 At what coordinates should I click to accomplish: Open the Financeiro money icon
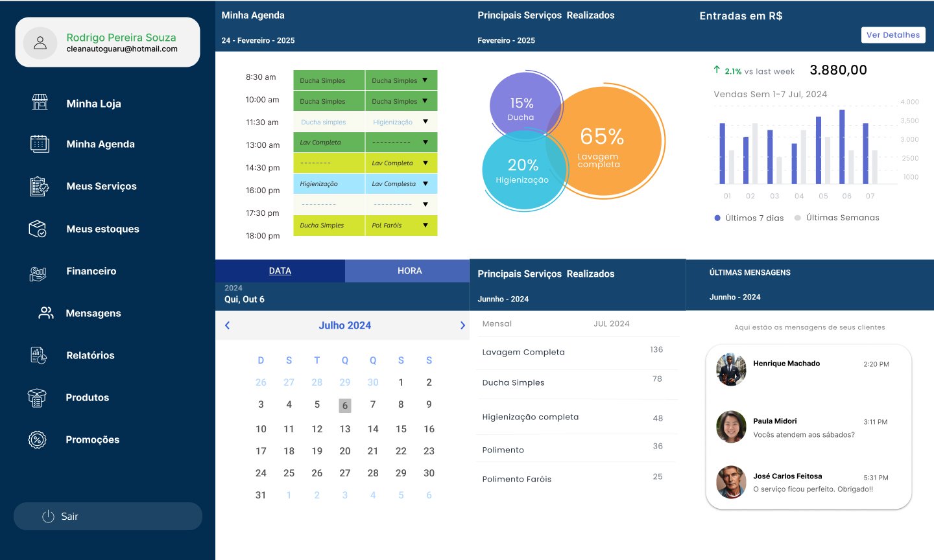[38, 274]
